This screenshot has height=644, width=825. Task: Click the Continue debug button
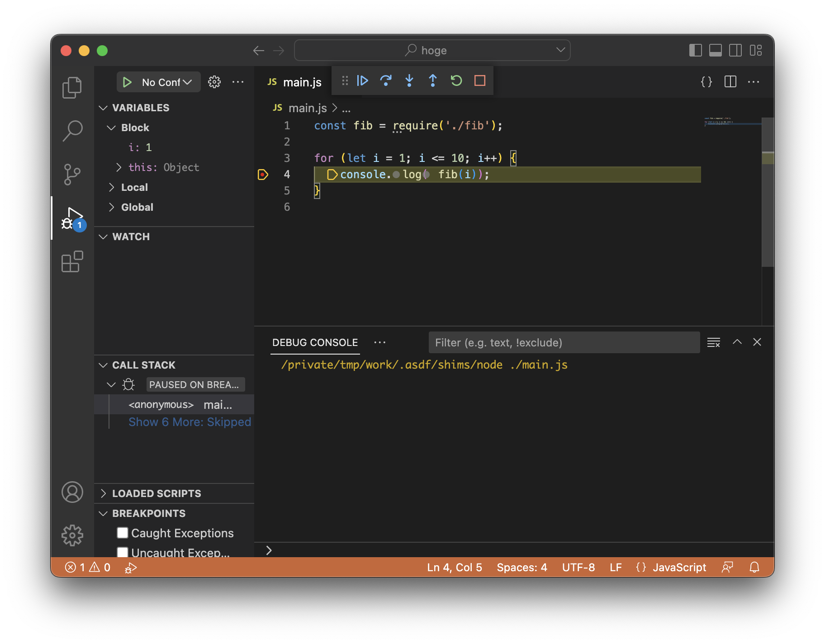click(x=362, y=81)
